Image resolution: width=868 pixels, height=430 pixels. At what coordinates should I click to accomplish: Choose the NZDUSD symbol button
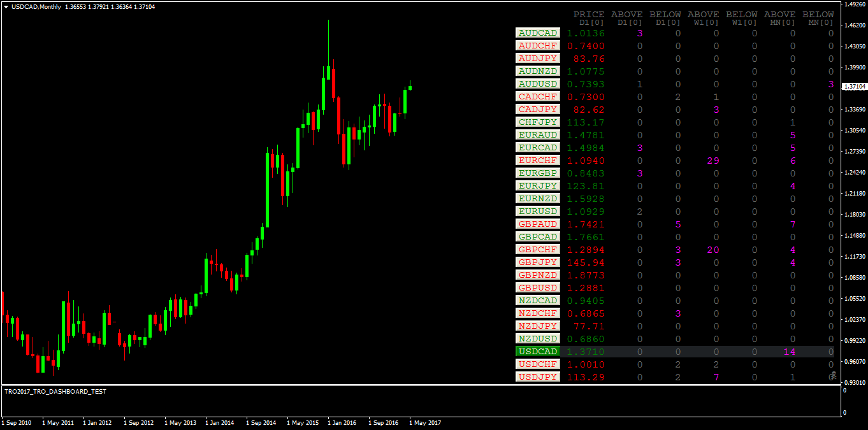(x=538, y=339)
